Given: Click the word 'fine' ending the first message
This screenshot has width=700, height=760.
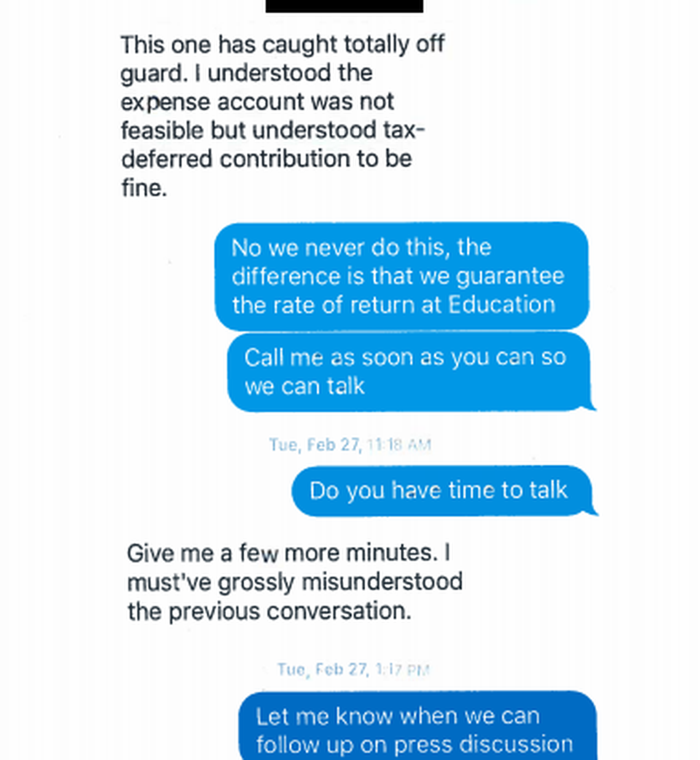Looking at the screenshot, I should [x=142, y=188].
